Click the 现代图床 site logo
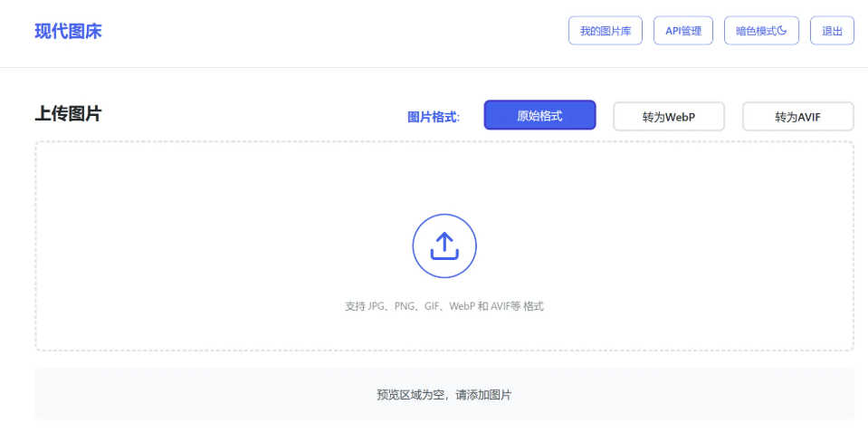This screenshot has height=433, width=868. tap(68, 31)
